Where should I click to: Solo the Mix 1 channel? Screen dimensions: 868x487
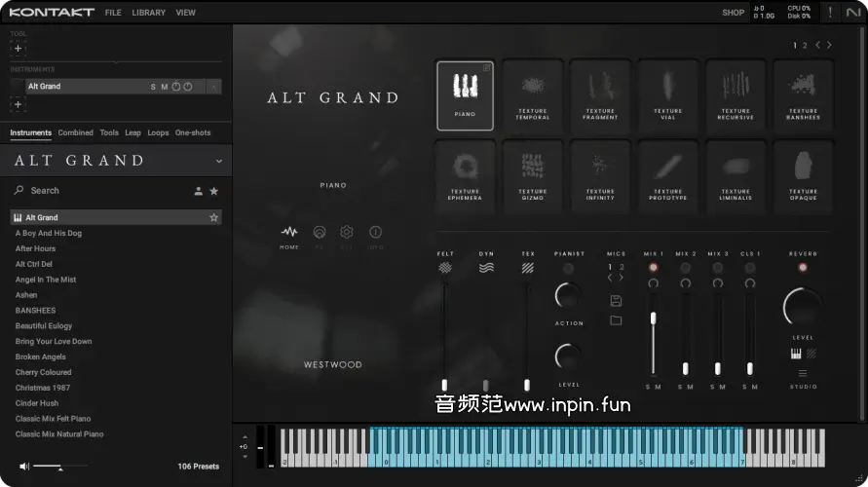click(x=648, y=387)
